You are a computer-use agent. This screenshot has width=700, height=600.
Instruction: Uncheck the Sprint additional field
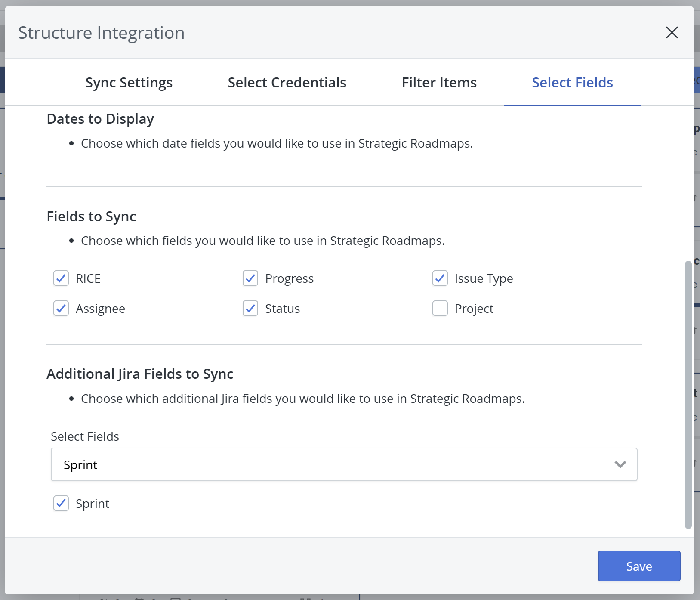[x=61, y=503]
